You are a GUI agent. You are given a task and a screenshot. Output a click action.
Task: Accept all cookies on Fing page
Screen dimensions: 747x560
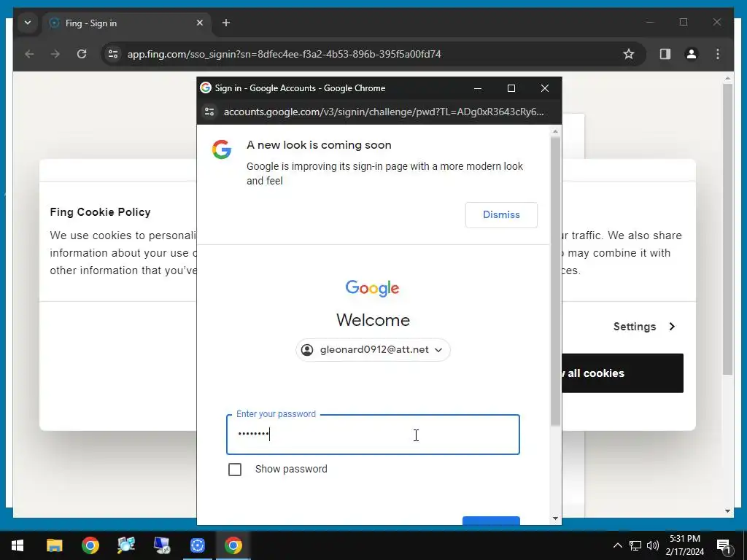click(623, 373)
